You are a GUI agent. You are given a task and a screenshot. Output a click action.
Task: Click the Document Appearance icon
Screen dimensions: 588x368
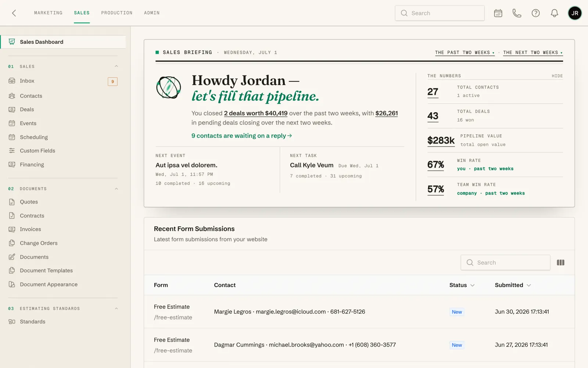(12, 284)
